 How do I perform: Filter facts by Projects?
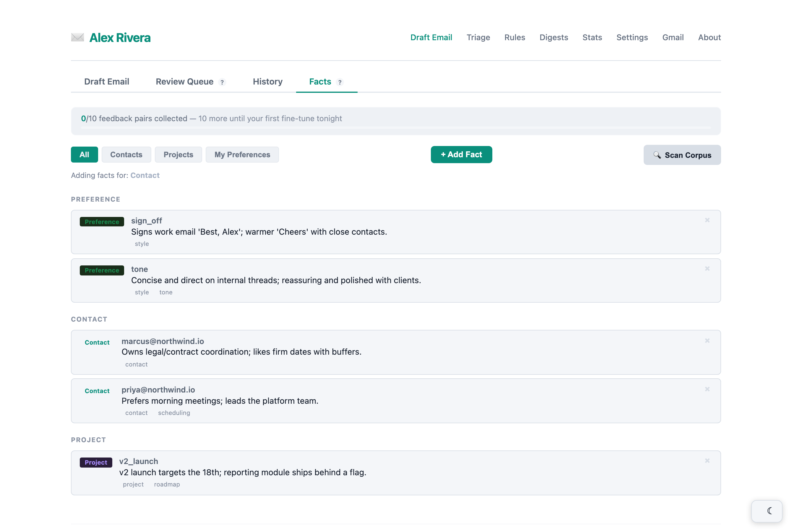click(178, 155)
